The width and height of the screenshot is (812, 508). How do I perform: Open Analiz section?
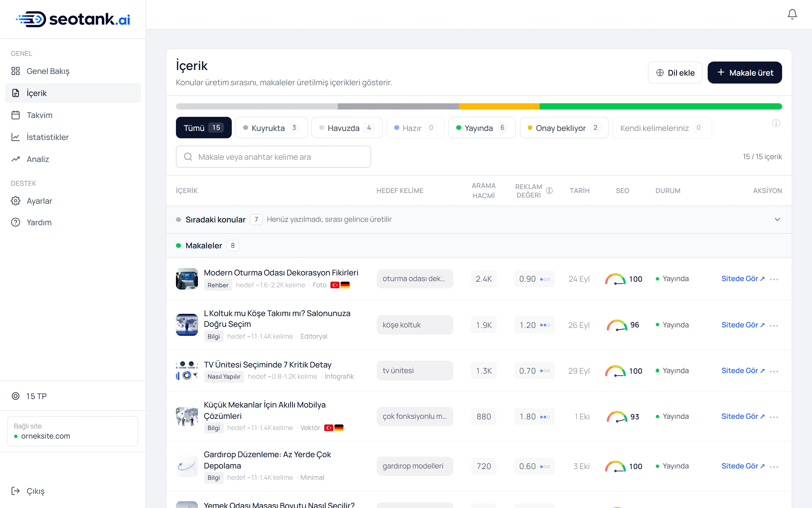coord(73,159)
